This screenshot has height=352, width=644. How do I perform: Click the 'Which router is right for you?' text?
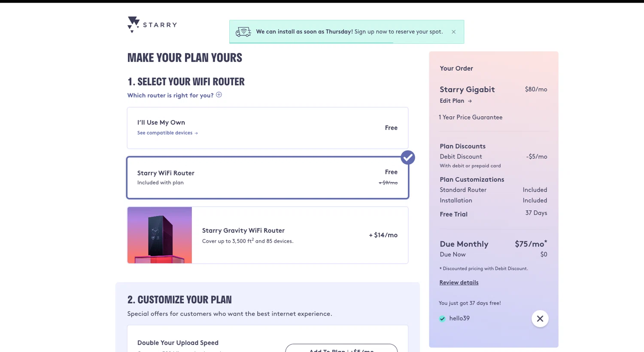170,95
